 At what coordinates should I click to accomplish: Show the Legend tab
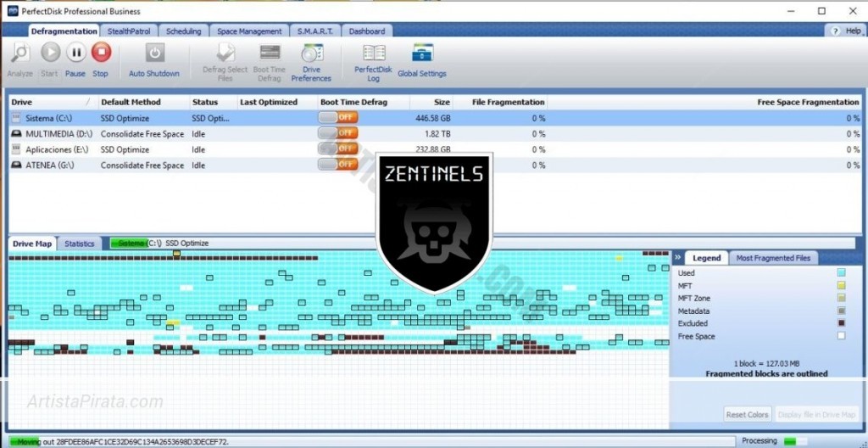[706, 258]
